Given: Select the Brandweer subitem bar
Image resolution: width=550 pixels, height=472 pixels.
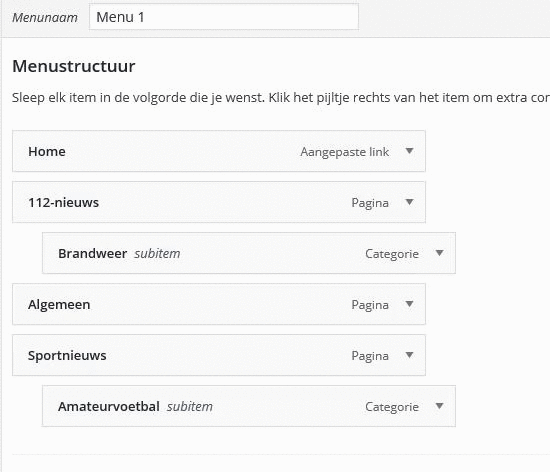Looking at the screenshot, I should 249,253.
